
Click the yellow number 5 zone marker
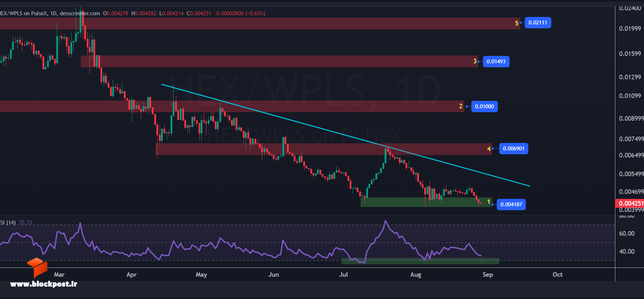[x=517, y=23]
